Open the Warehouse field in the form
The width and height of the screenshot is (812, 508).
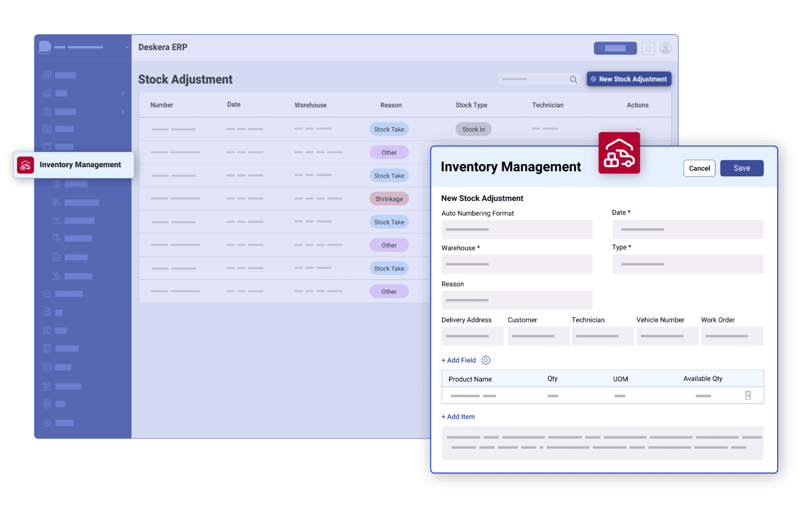click(517, 264)
